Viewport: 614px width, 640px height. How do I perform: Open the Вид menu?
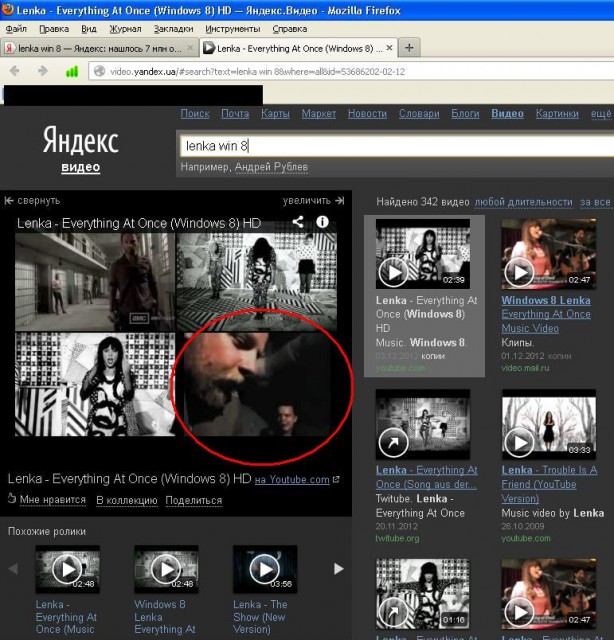click(x=89, y=29)
